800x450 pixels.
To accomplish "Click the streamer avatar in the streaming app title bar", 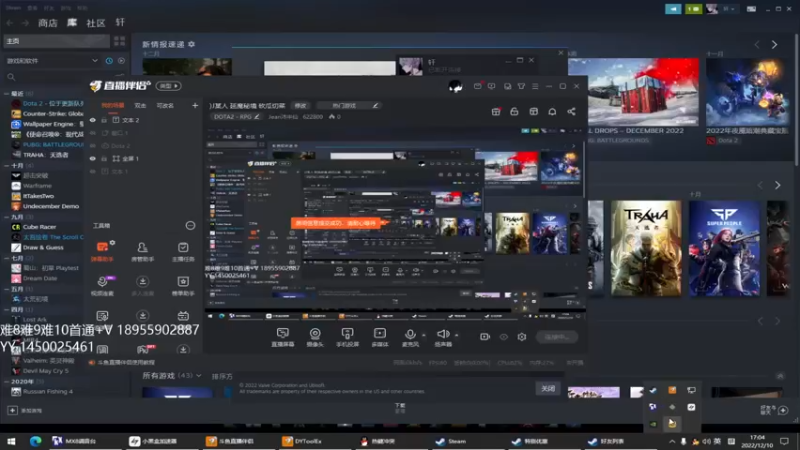I will click(x=456, y=86).
